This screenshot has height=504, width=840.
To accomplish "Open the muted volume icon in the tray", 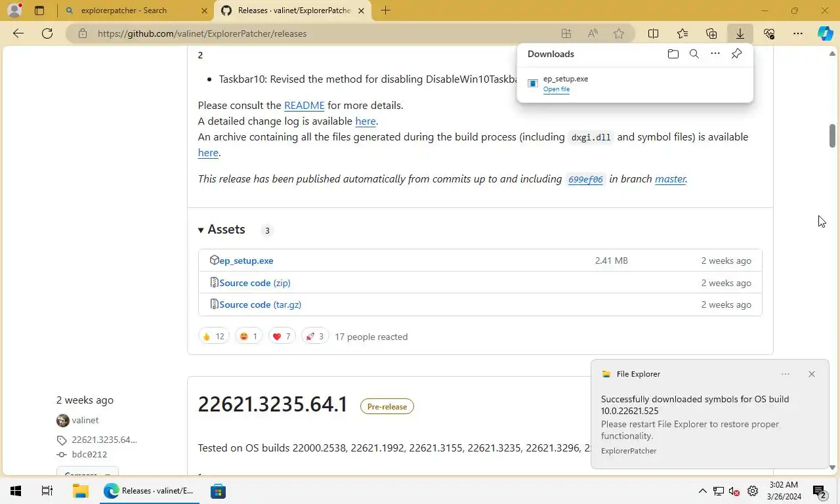I will [x=735, y=491].
